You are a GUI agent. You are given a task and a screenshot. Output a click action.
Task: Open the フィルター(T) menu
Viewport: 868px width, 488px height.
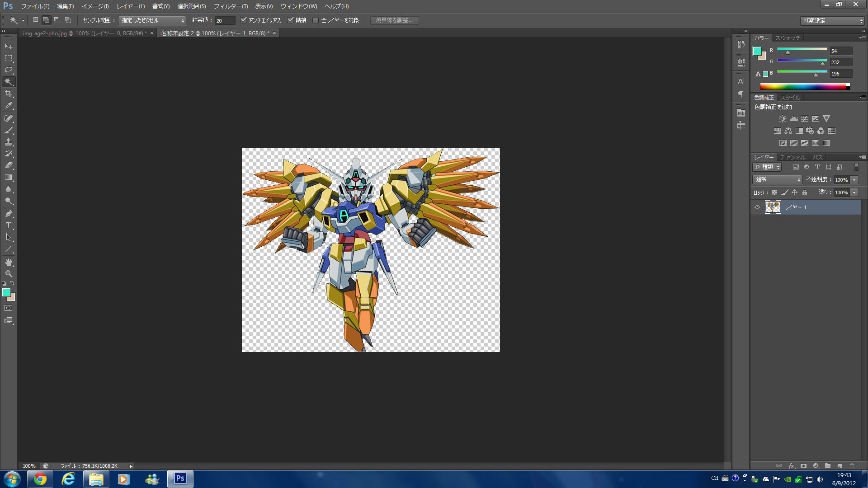(231, 6)
